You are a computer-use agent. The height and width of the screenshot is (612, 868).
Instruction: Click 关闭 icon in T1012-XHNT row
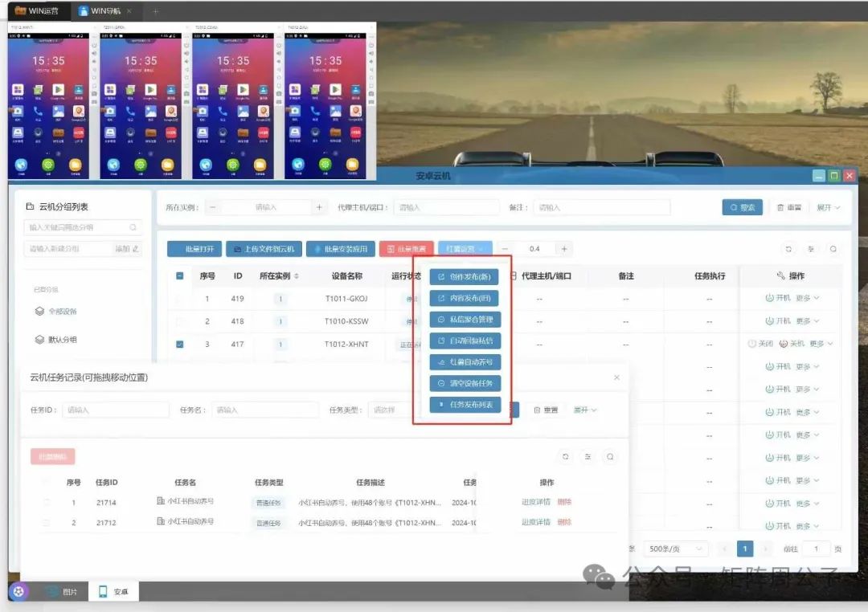point(751,344)
